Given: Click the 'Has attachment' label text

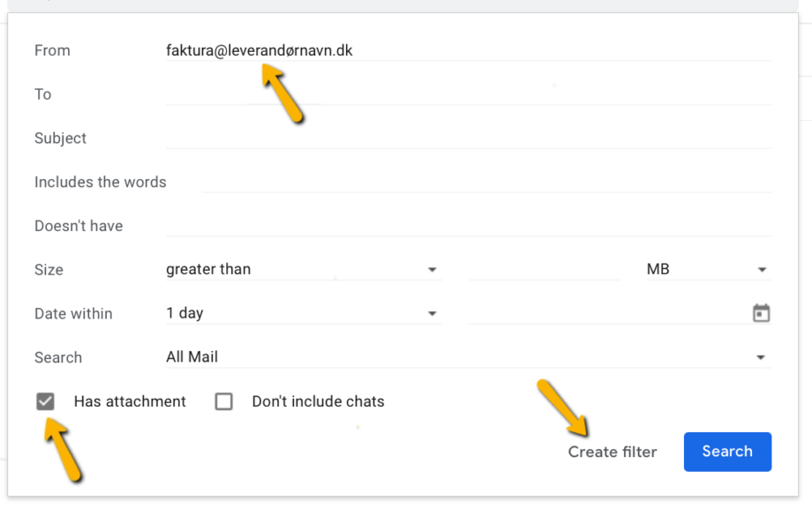Looking at the screenshot, I should point(130,401).
